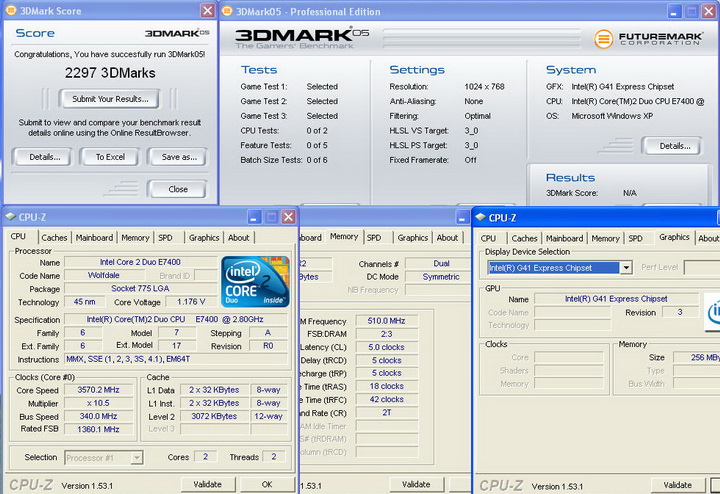Close the 3DMark05 Professional Edition window
Screen dimensions: 720x494
709,11
